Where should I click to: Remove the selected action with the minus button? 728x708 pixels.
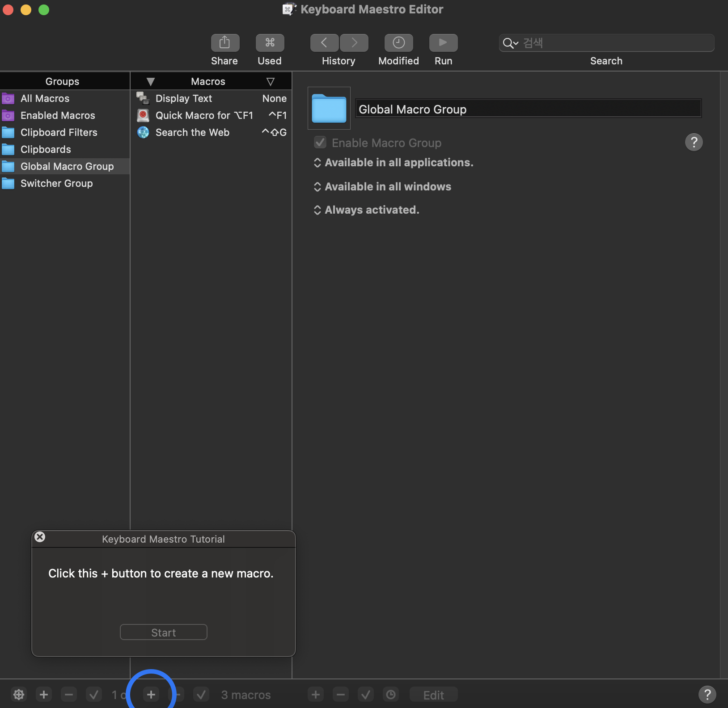[x=341, y=695]
